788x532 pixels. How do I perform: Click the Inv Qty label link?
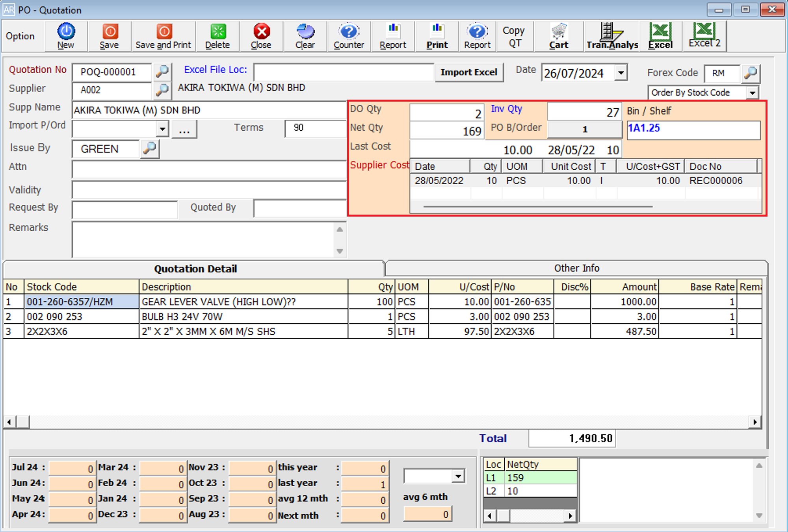point(506,109)
